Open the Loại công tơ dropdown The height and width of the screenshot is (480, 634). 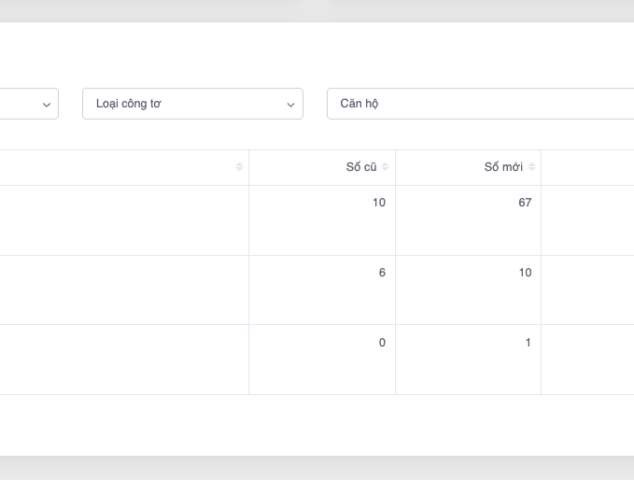[192, 104]
